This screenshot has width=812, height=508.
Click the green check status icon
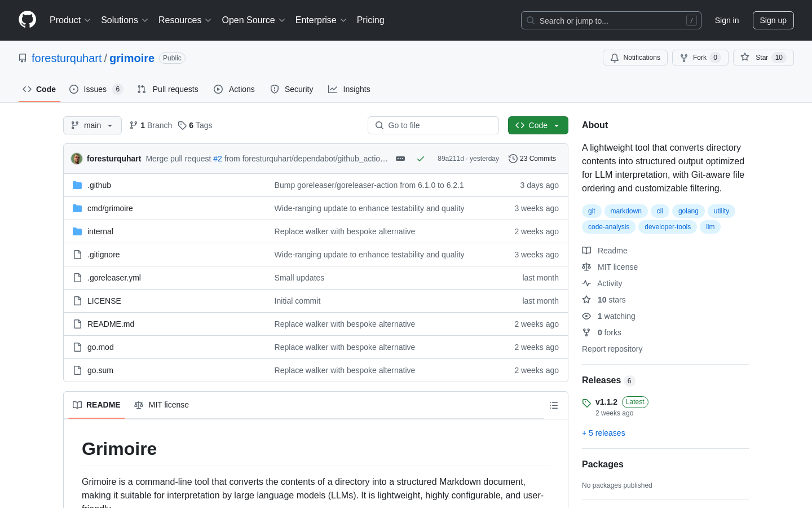(x=421, y=159)
